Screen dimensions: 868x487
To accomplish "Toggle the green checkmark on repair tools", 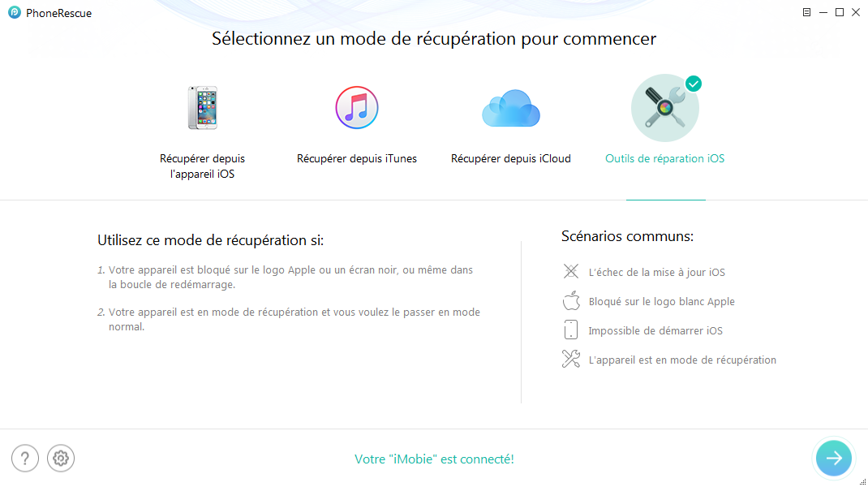I will (x=693, y=84).
